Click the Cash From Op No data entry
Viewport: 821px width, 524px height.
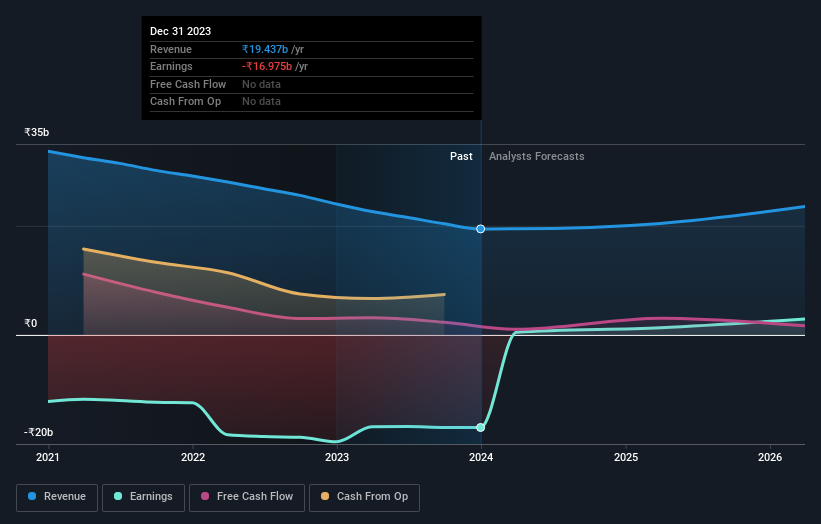(x=261, y=102)
